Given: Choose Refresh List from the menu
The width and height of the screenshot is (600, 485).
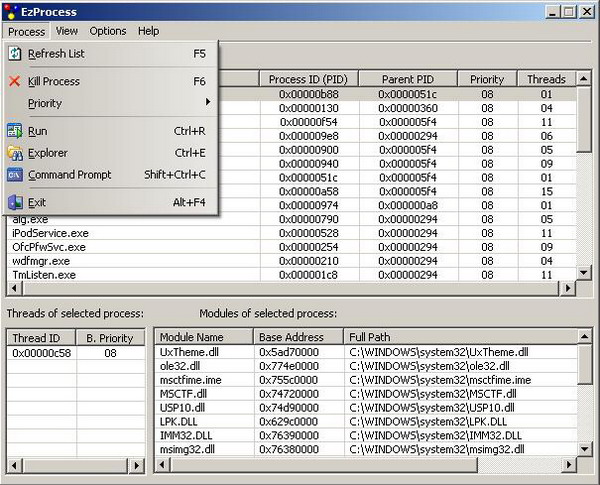Looking at the screenshot, I should (x=111, y=54).
